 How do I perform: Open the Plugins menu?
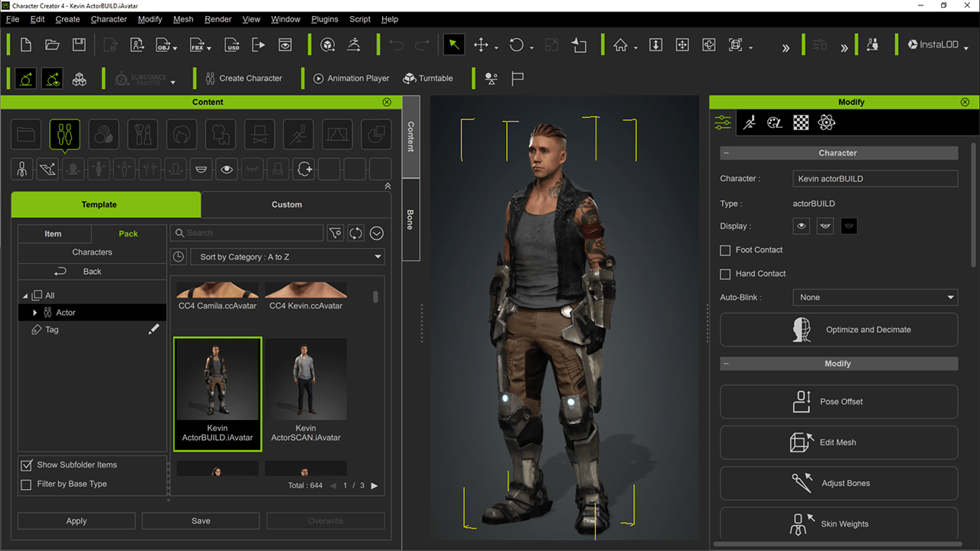[325, 19]
